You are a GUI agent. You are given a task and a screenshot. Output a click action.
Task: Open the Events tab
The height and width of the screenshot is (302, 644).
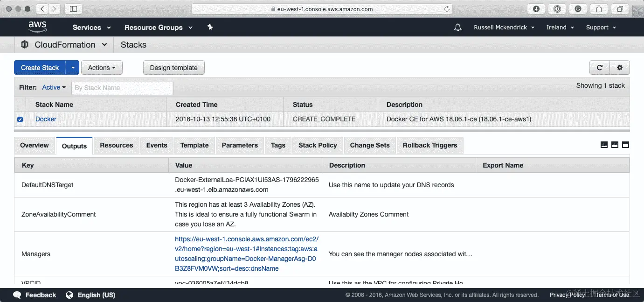click(157, 145)
